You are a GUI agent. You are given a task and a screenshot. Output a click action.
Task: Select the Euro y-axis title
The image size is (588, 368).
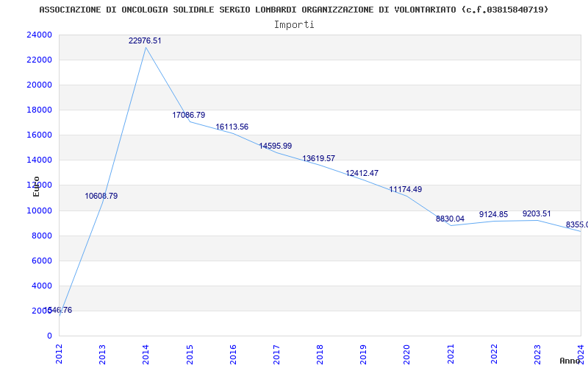pyautogui.click(x=36, y=186)
